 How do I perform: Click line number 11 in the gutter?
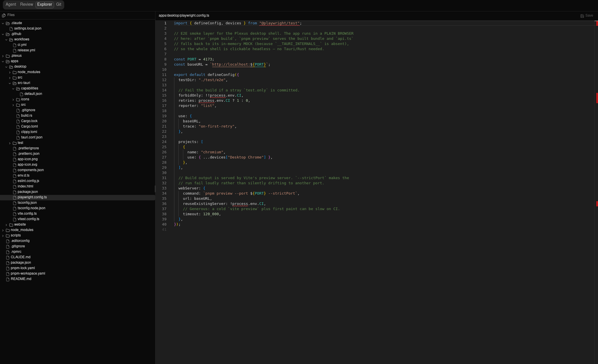tap(164, 75)
